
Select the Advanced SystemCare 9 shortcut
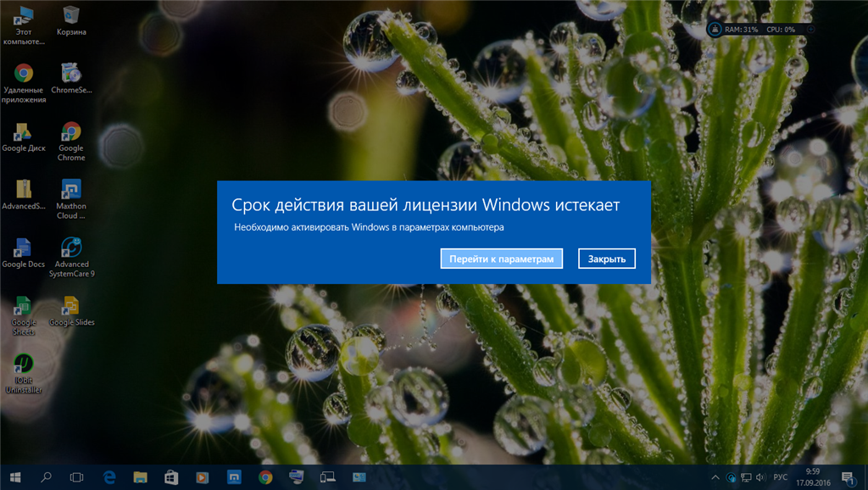[71, 258]
